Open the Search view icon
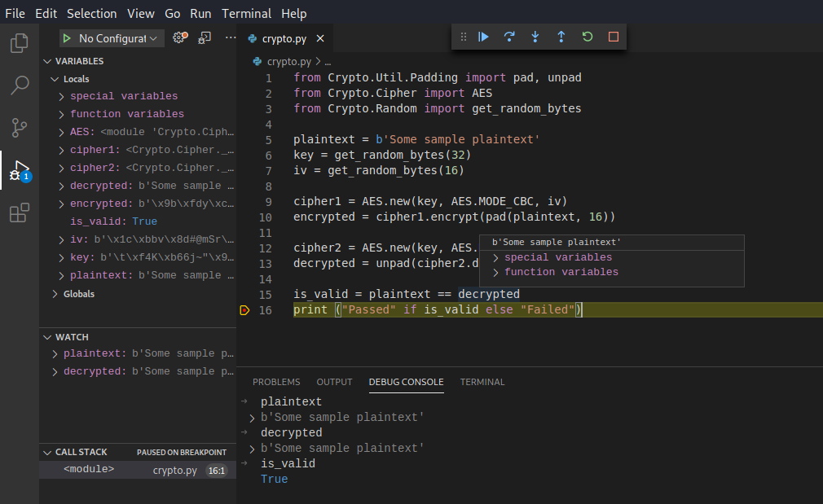 point(19,85)
